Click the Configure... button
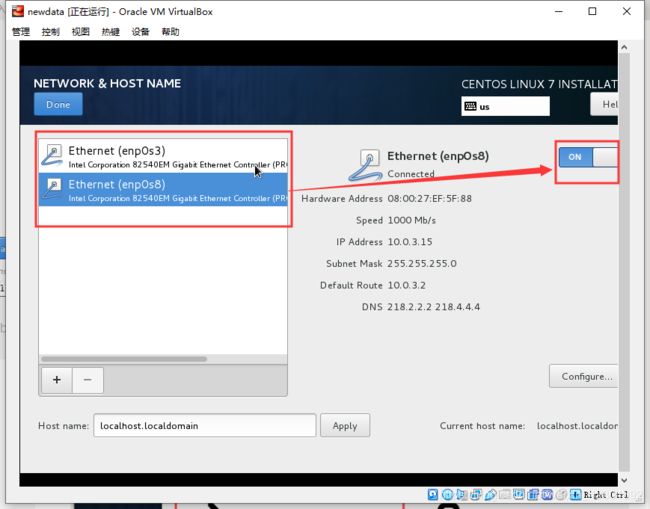This screenshot has width=650, height=509. tap(584, 376)
